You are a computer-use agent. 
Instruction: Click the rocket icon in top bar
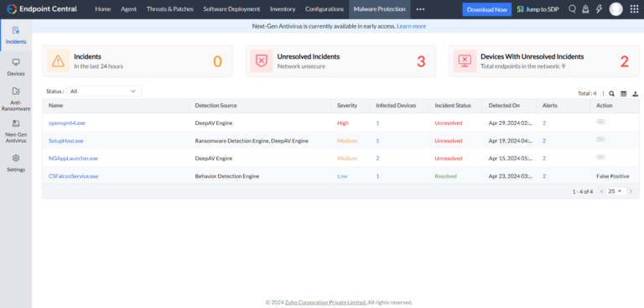coord(585,9)
